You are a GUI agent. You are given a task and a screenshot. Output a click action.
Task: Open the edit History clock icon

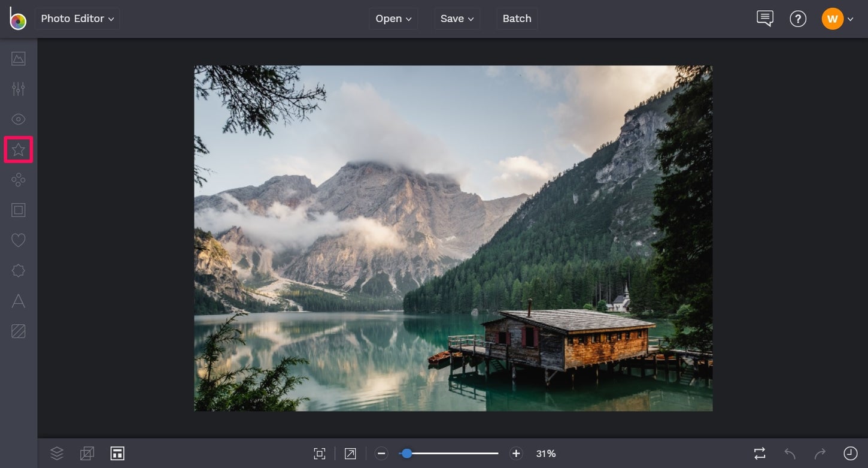click(x=849, y=453)
